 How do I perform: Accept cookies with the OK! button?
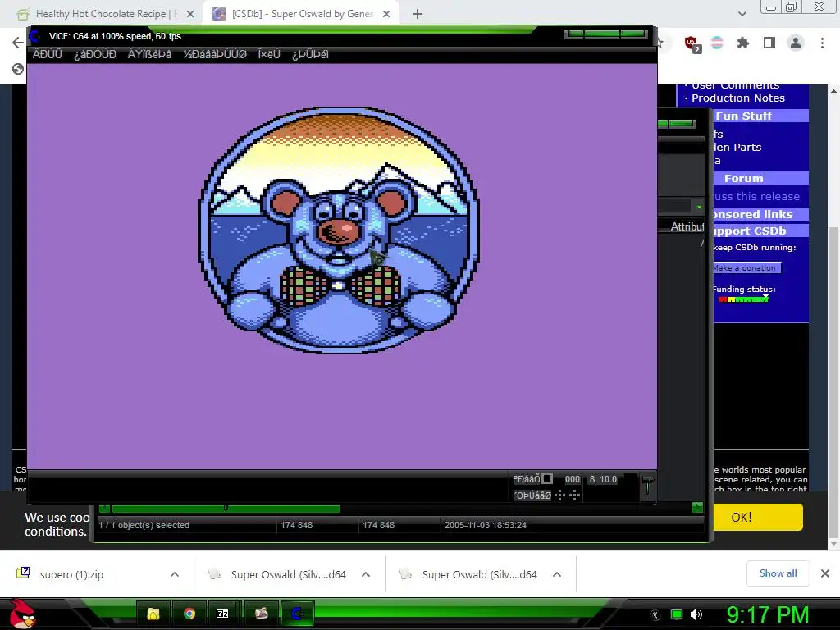click(x=758, y=517)
